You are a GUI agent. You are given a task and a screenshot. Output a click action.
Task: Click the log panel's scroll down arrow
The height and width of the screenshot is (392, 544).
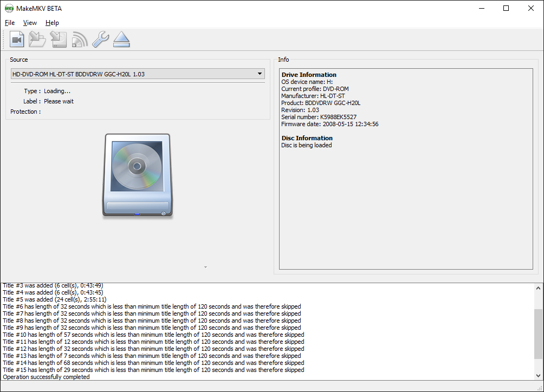(x=538, y=374)
